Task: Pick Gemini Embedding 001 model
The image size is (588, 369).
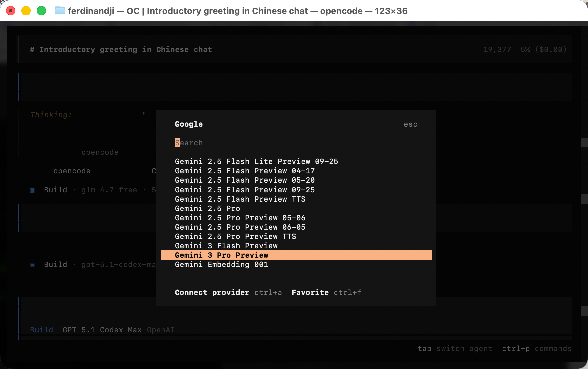Action: pos(221,264)
